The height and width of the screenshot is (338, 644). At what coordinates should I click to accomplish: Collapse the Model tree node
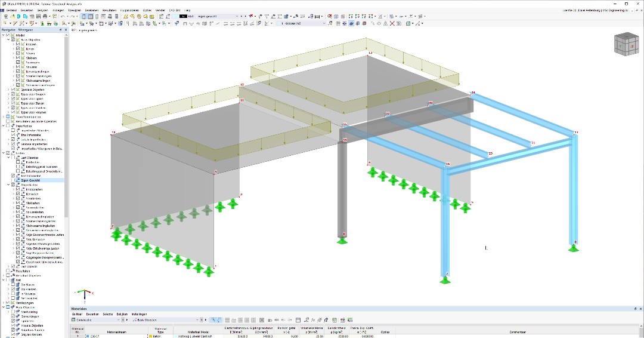(x=4, y=35)
